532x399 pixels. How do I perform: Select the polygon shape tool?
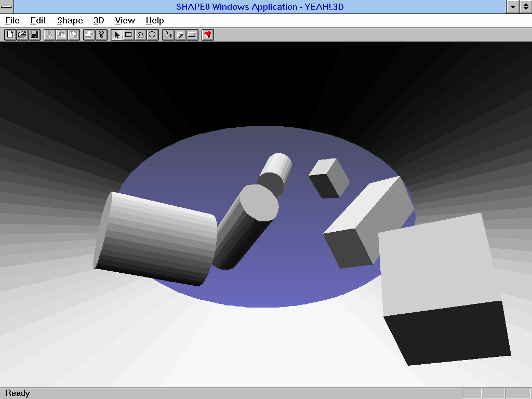point(140,35)
